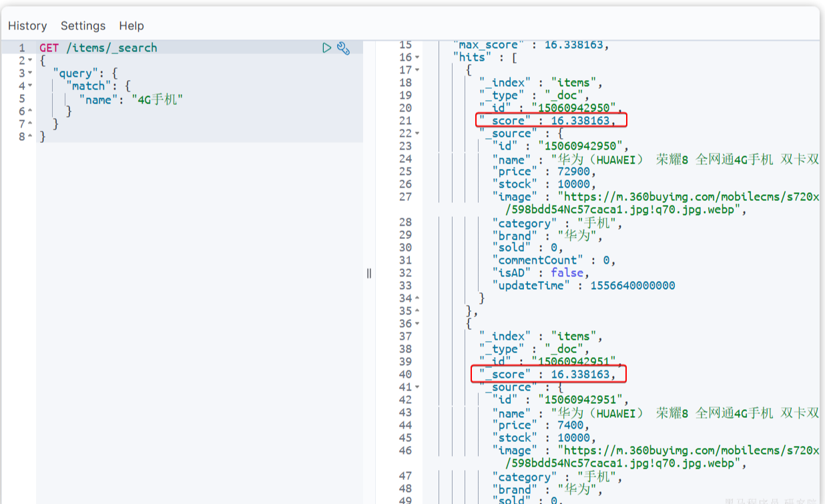
Task: Fold the "query" block in the request editor
Action: coord(30,73)
